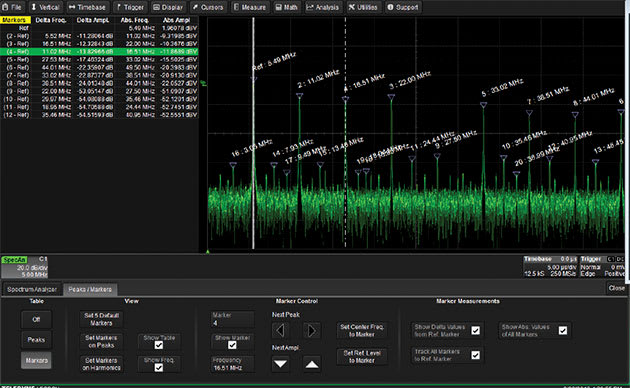Click Set Center Freq. to Marker

362,331
